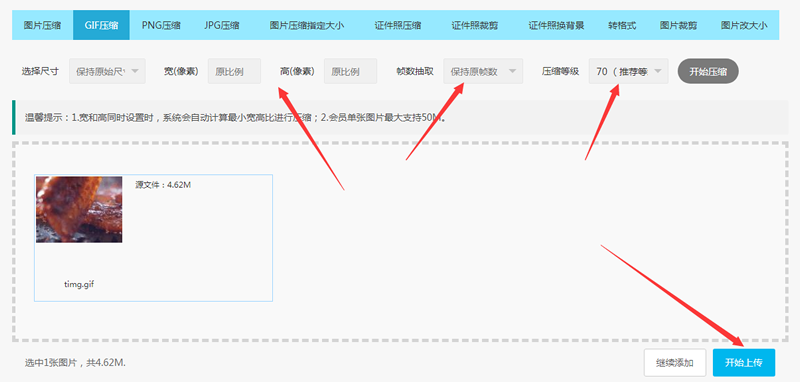Switch to the 转格式 tab
800x382 pixels.
pyautogui.click(x=622, y=25)
